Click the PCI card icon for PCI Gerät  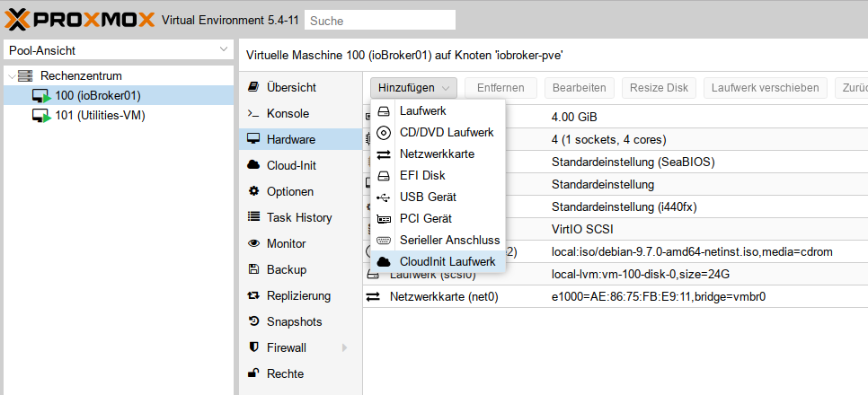click(x=384, y=219)
